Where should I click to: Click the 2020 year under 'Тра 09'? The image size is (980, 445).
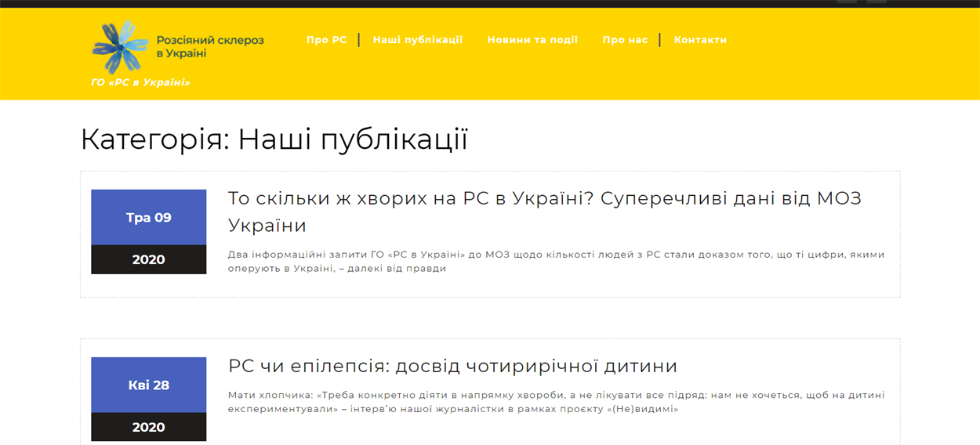click(x=149, y=259)
